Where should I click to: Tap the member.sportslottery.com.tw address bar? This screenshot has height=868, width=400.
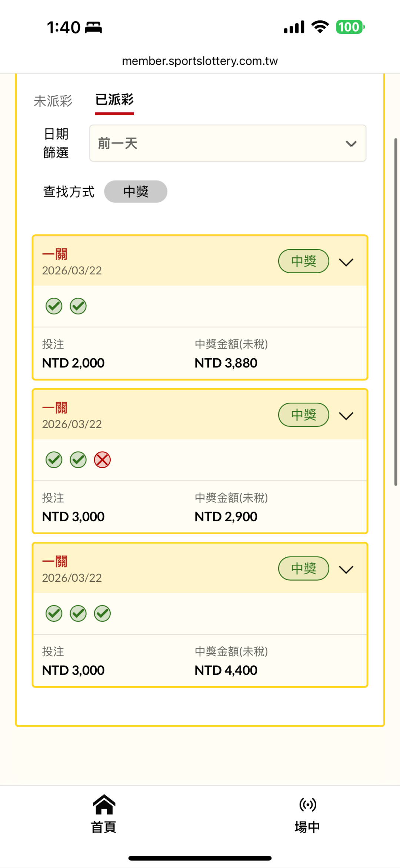200,61
